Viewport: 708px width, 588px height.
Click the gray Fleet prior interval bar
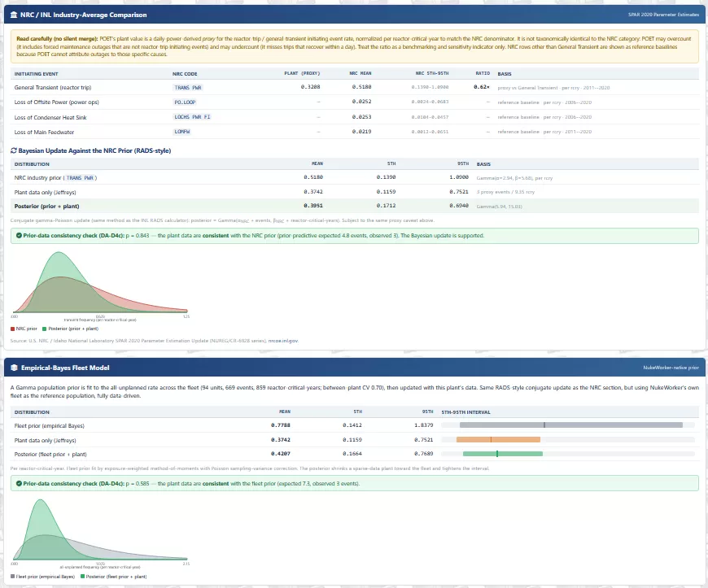click(x=571, y=425)
